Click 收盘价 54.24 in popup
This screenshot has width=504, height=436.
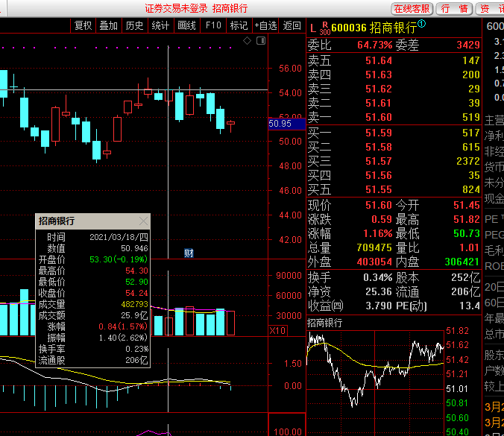(x=136, y=293)
